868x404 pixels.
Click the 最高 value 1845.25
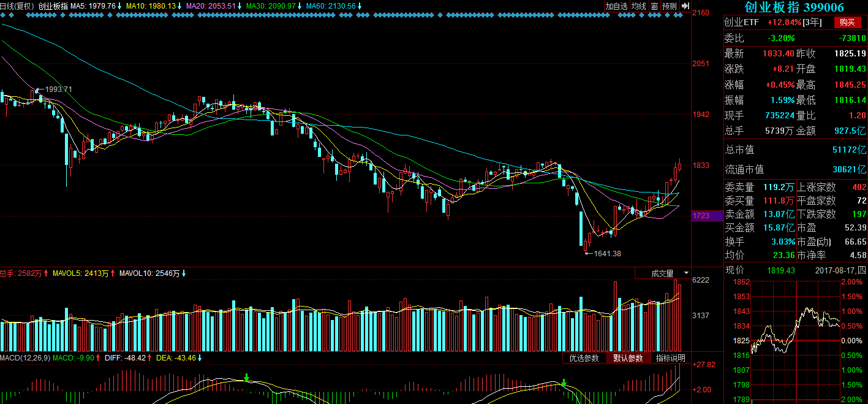point(850,85)
